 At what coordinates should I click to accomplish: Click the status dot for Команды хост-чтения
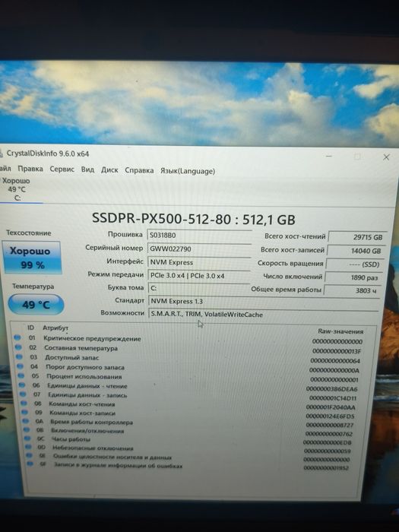(24, 404)
